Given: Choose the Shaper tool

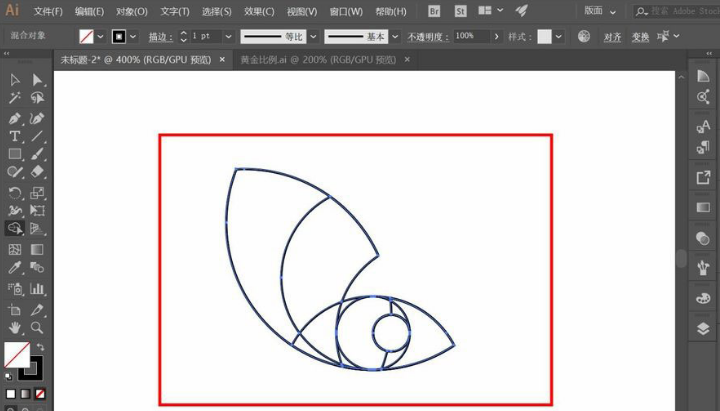Looking at the screenshot, I should (x=15, y=172).
